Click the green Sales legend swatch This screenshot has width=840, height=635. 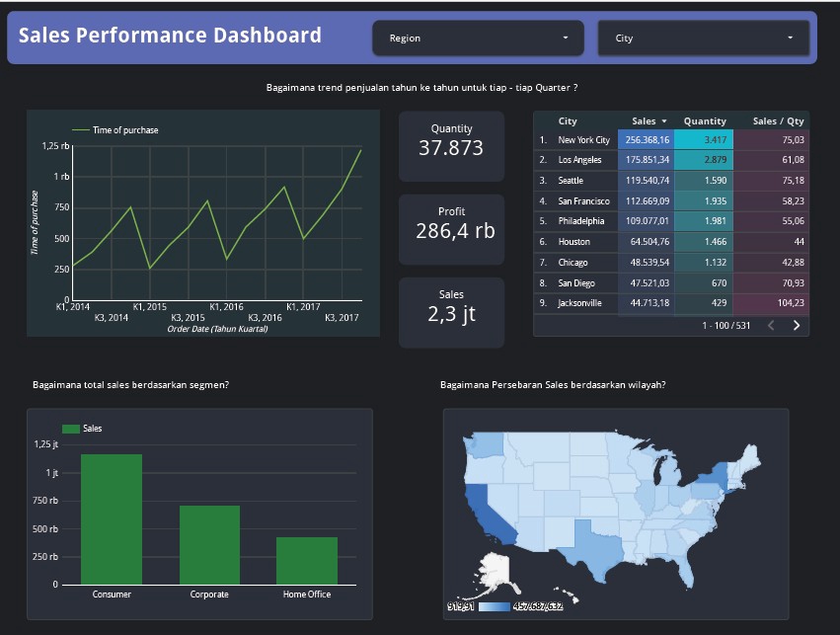coord(70,429)
